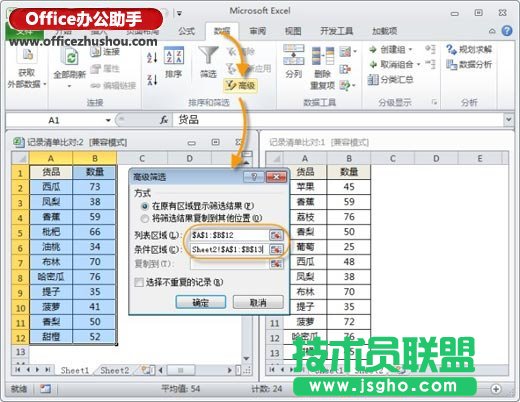
Task: Open the Add-Ins ribbon tab
Action: point(384,31)
